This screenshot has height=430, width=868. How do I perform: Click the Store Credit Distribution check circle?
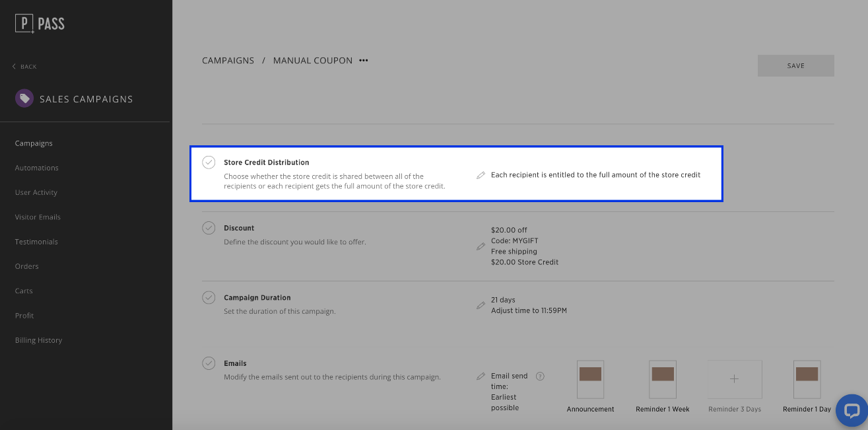209,162
